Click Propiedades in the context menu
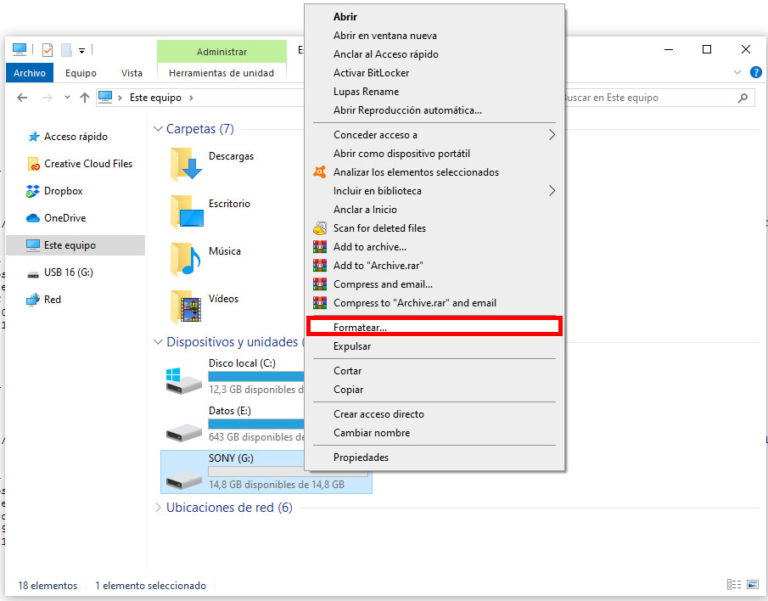The image size is (768, 601). click(x=361, y=458)
